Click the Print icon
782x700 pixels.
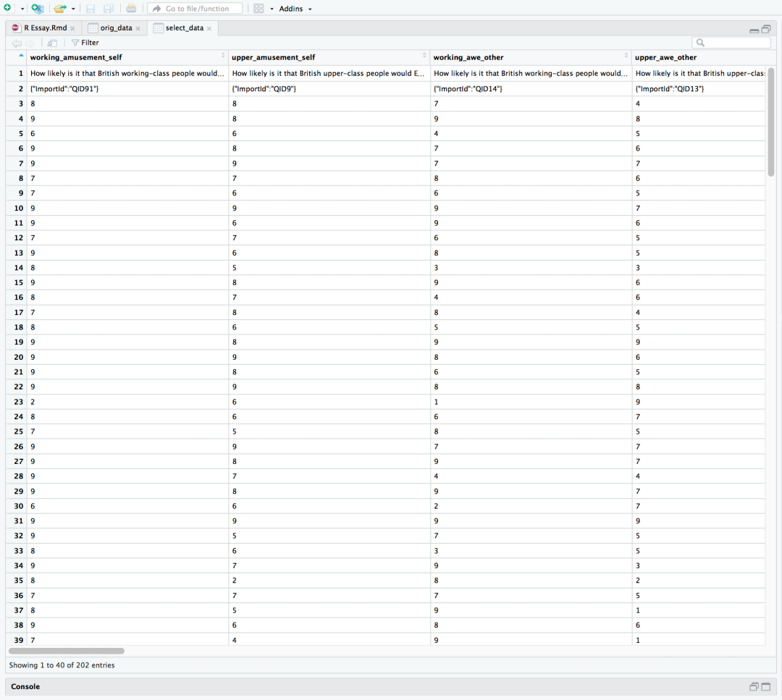[x=131, y=9]
